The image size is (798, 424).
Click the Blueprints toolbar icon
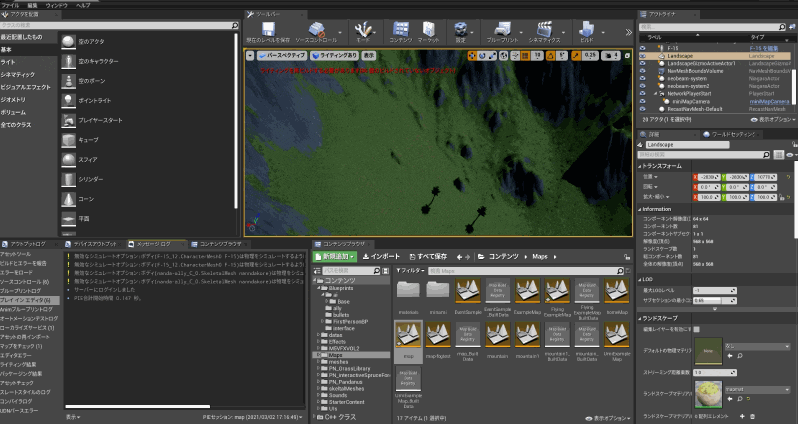[501, 28]
